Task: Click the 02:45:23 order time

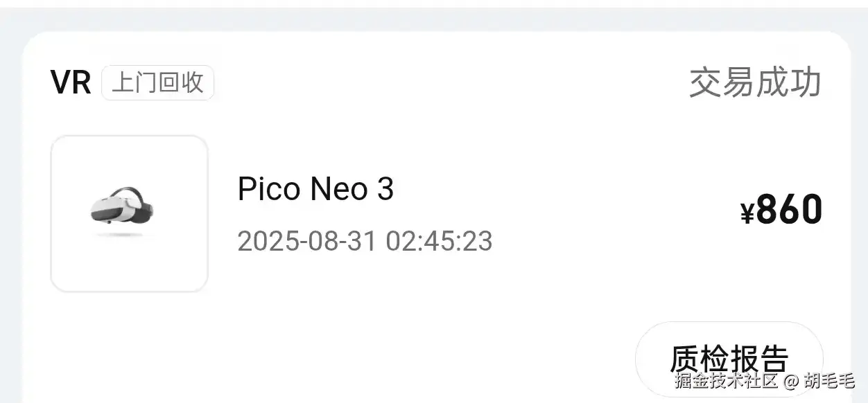Action: click(439, 242)
